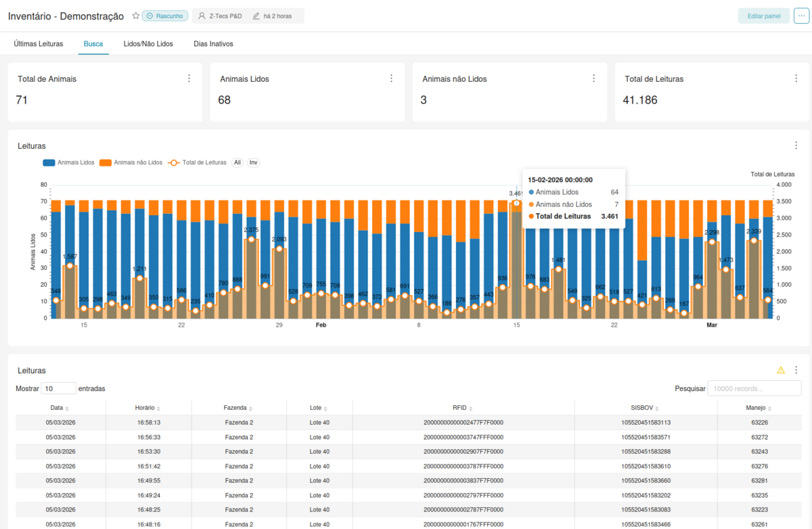Open options for the Animais não Lidos card
The image size is (812, 529).
coord(593,78)
